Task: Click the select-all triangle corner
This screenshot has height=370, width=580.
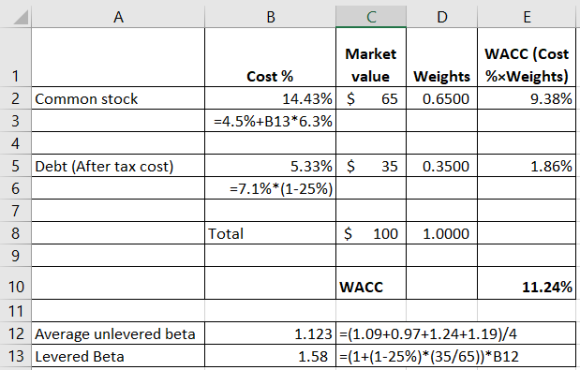Action: 21,17
